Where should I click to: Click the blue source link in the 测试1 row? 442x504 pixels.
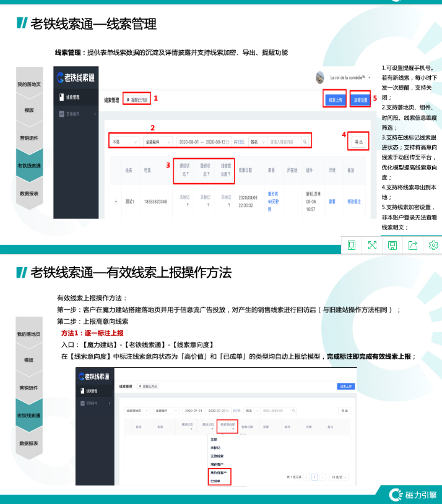click(273, 202)
